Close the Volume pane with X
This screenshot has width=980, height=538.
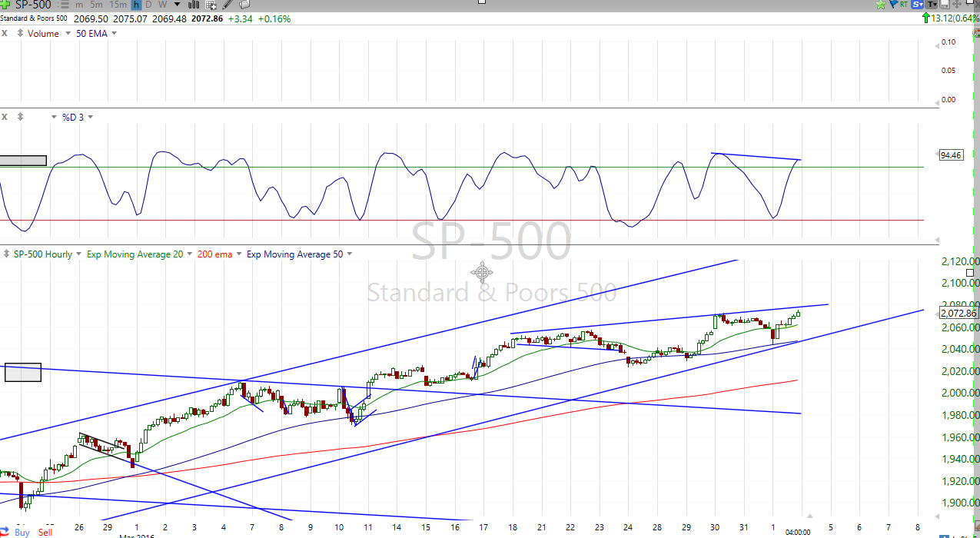pos(5,33)
